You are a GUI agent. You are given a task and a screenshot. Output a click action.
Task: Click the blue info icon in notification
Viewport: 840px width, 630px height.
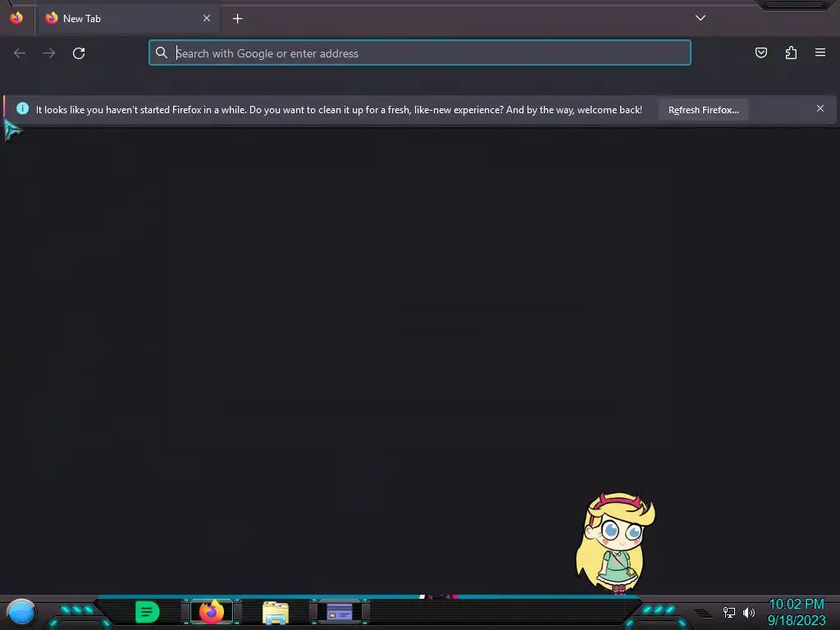point(22,108)
